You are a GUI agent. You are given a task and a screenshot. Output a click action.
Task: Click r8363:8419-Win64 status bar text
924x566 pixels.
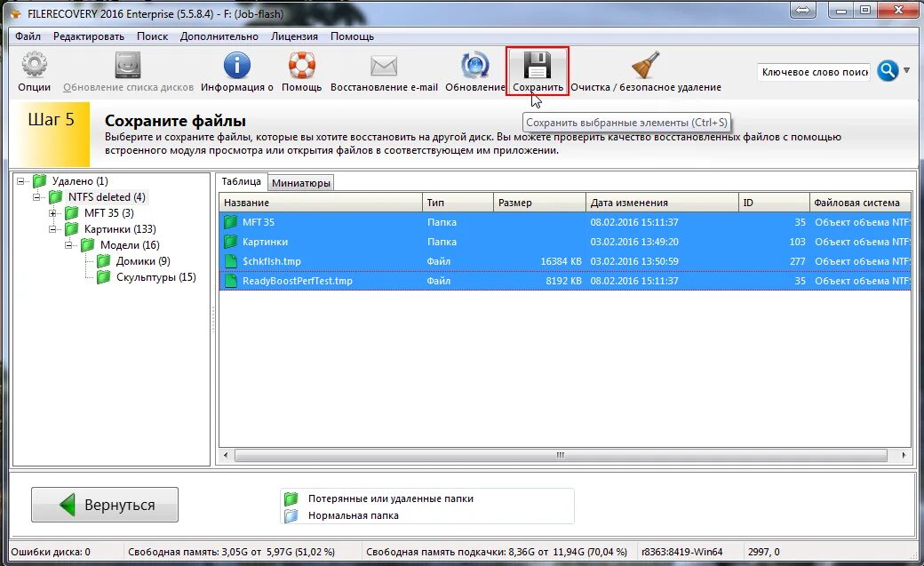tap(681, 552)
